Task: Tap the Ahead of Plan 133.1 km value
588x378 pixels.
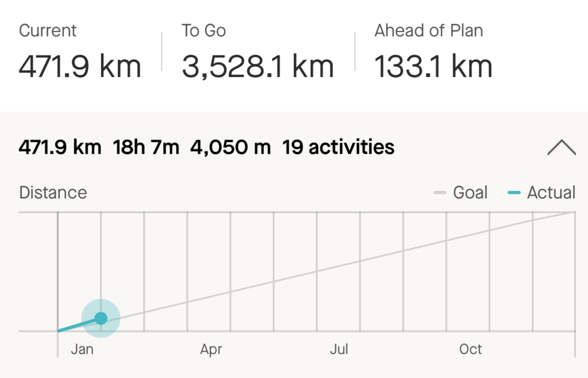Action: tap(433, 66)
